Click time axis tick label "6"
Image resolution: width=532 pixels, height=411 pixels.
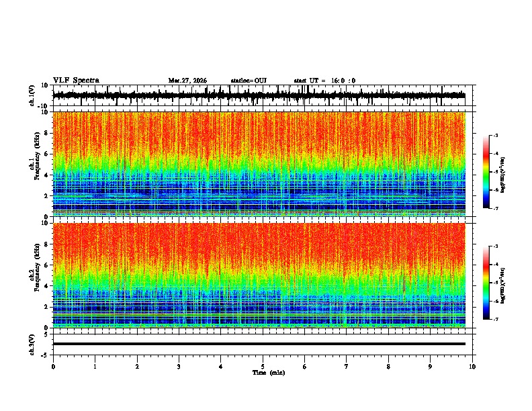point(304,367)
